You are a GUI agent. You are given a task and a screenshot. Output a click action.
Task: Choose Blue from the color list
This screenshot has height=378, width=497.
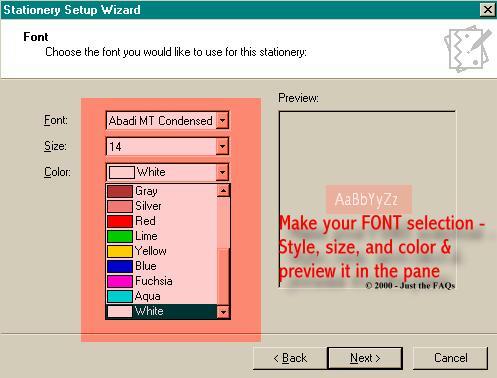(161, 266)
